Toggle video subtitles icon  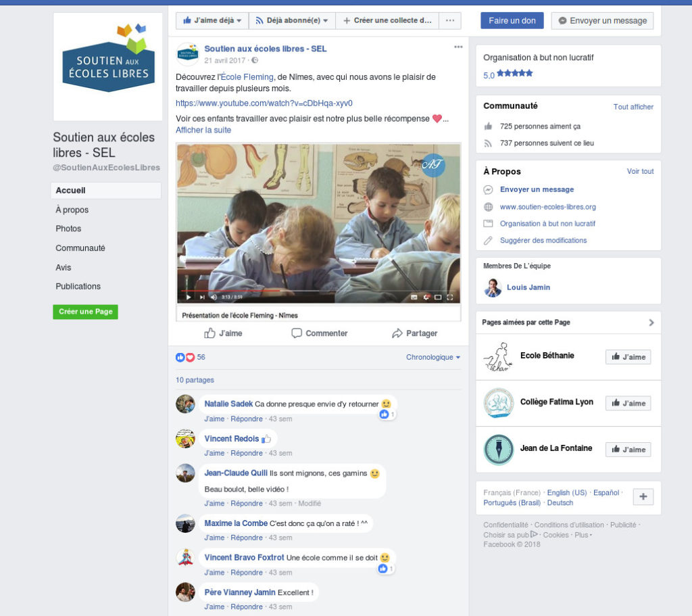414,298
